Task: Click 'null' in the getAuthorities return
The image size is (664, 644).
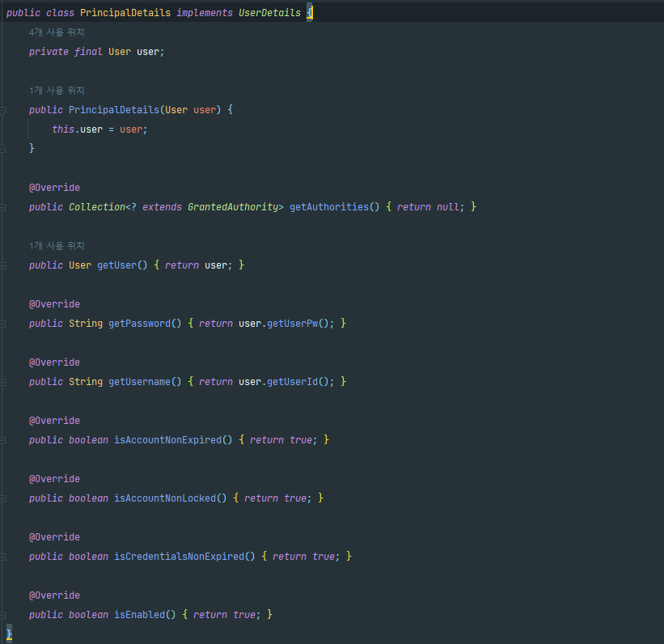Action: [x=447, y=207]
